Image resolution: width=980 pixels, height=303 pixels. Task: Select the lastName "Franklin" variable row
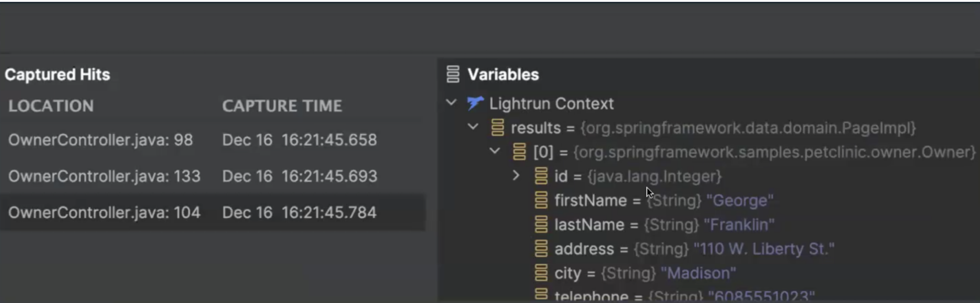point(664,225)
